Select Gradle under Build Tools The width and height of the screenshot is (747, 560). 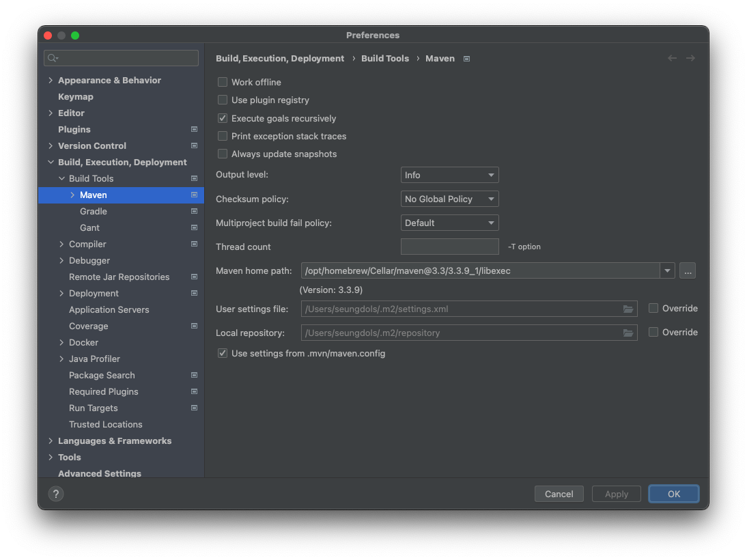94,211
